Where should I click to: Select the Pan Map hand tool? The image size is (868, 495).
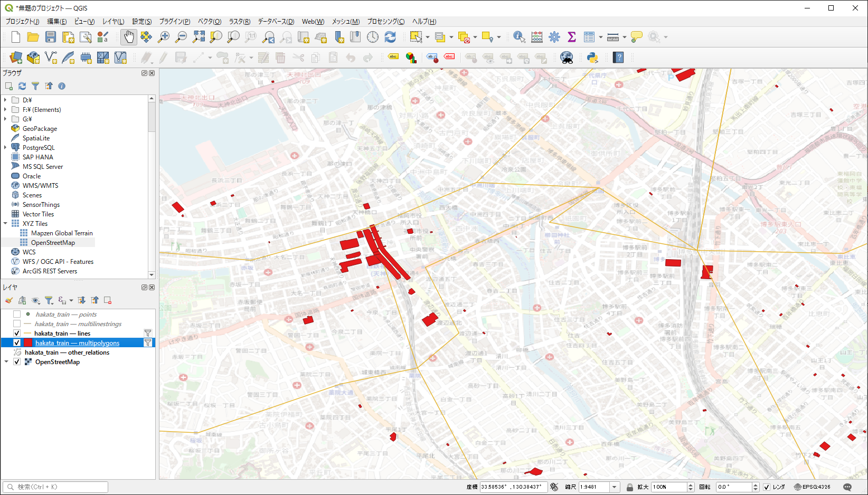pyautogui.click(x=129, y=37)
